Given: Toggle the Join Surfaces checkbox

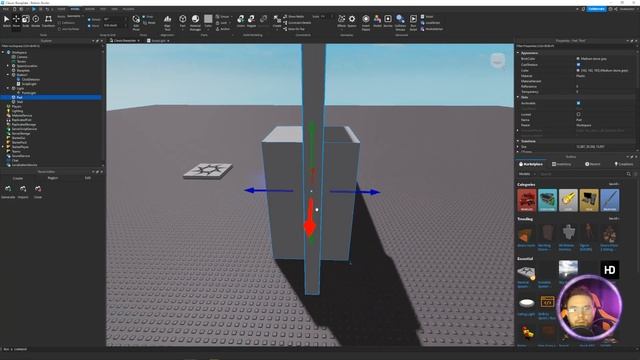Looking at the screenshot, I should tap(59, 29).
